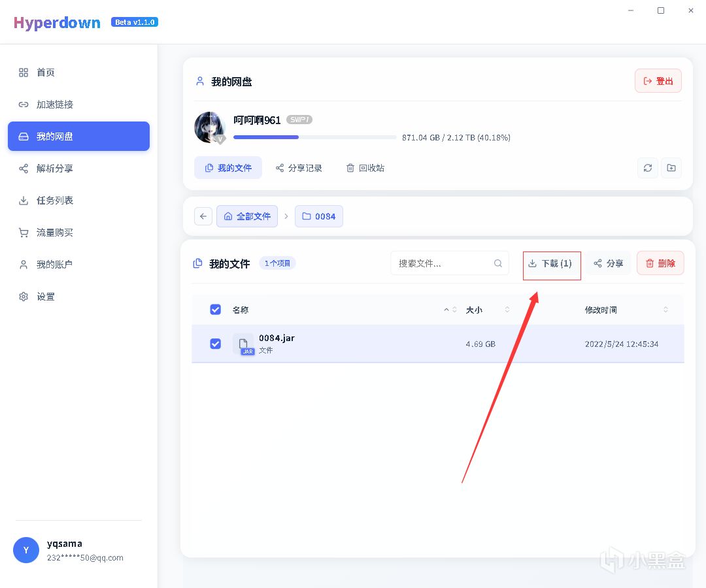This screenshot has height=588, width=706.
Task: Click the refresh icon button
Action: pos(648,168)
